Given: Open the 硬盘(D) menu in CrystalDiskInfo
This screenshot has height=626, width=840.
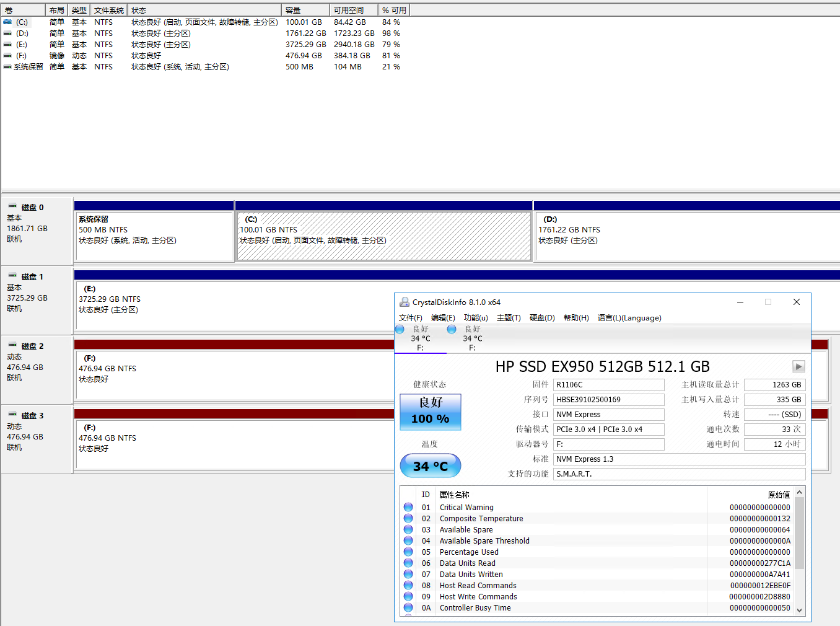Looking at the screenshot, I should coord(542,318).
